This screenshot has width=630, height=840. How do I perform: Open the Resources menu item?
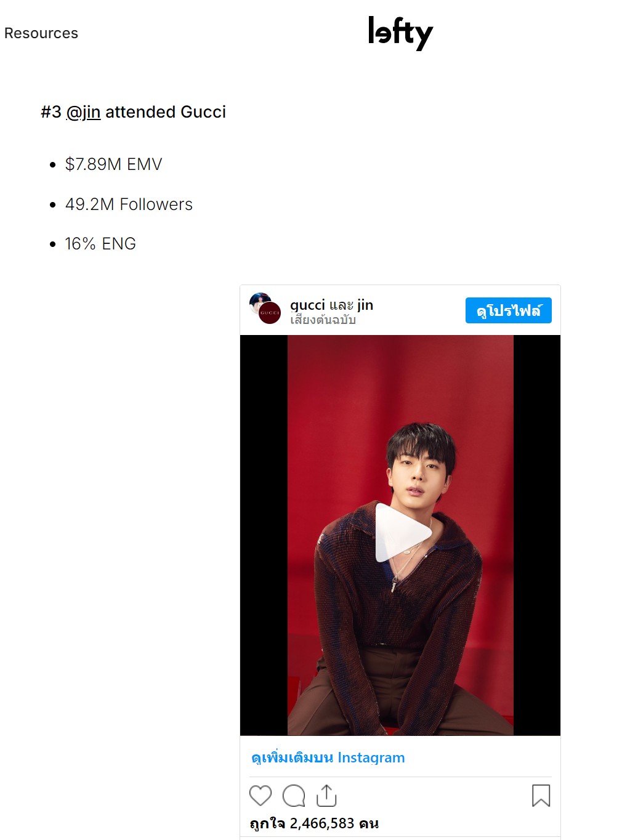[x=41, y=33]
